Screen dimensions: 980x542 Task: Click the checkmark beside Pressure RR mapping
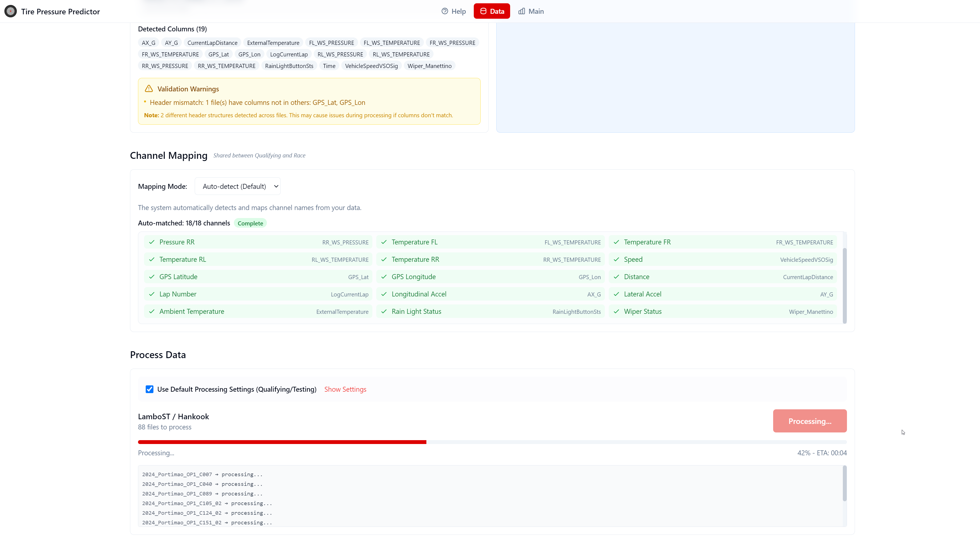point(151,242)
